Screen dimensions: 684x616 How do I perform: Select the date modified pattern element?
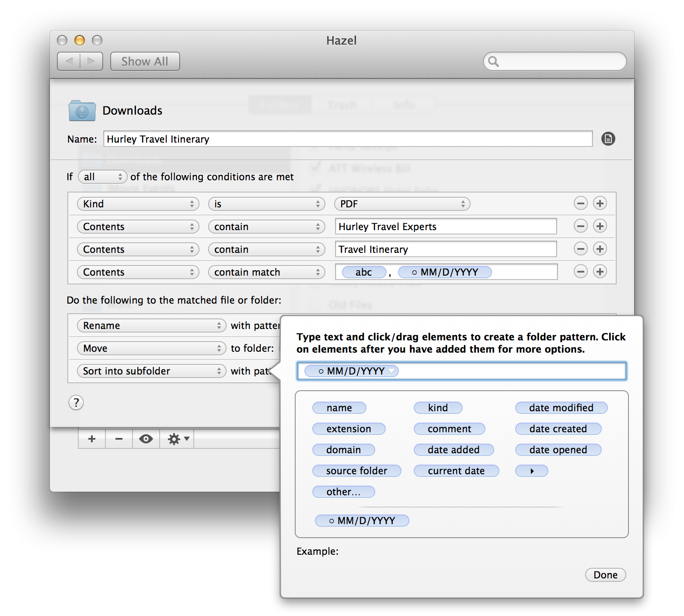coord(562,408)
